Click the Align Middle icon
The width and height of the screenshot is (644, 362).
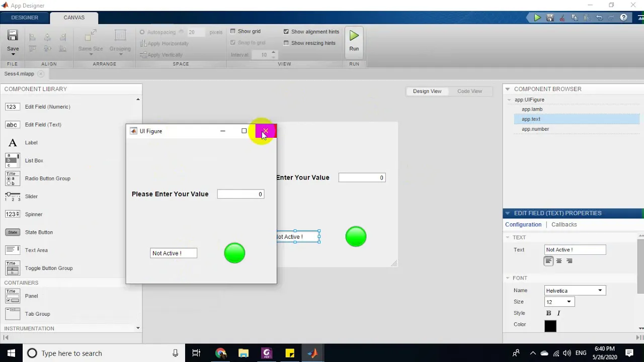[47, 49]
